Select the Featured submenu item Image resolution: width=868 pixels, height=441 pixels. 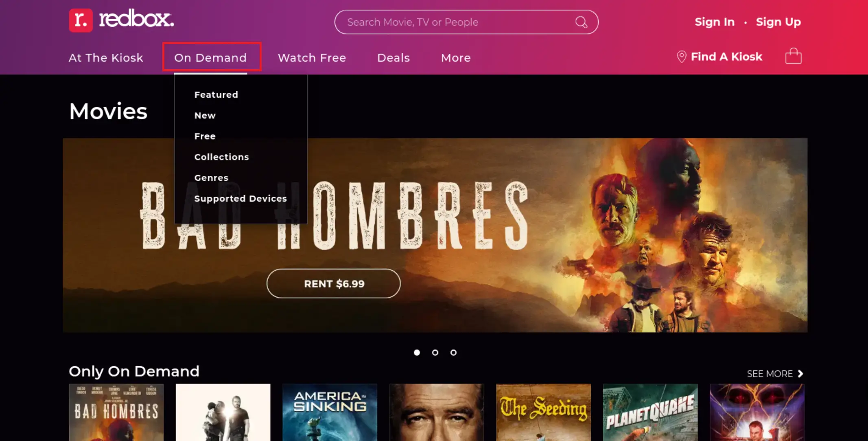tap(216, 94)
